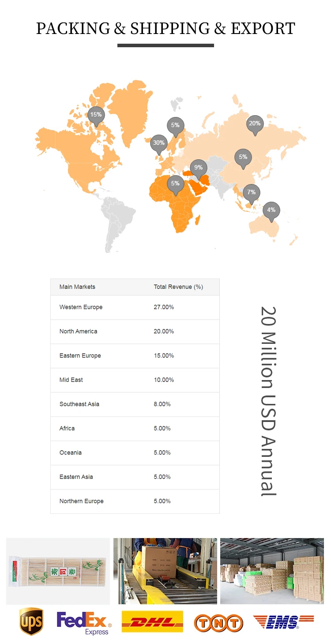Image resolution: width=331 pixels, height=644 pixels.
Task: Select the North America table row
Action: [135, 331]
